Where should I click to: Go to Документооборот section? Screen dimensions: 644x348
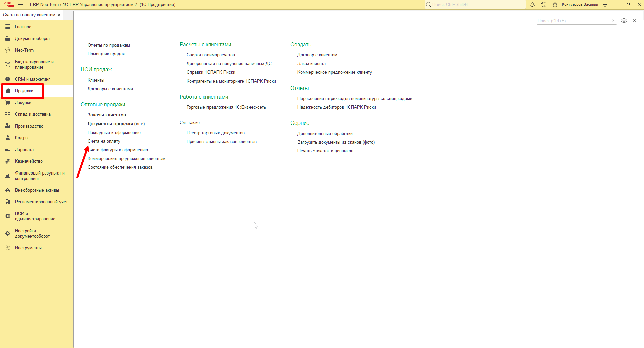point(37,38)
